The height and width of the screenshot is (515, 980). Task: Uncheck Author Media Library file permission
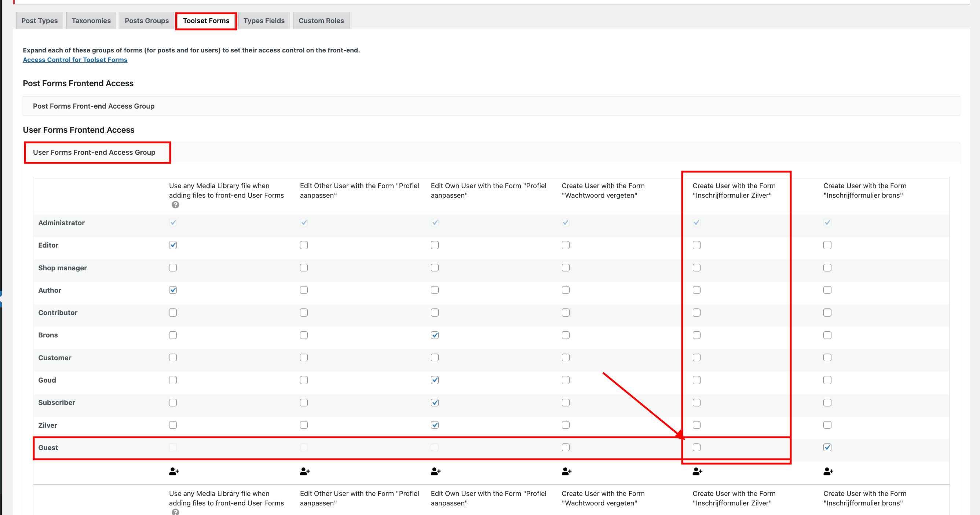click(x=173, y=290)
